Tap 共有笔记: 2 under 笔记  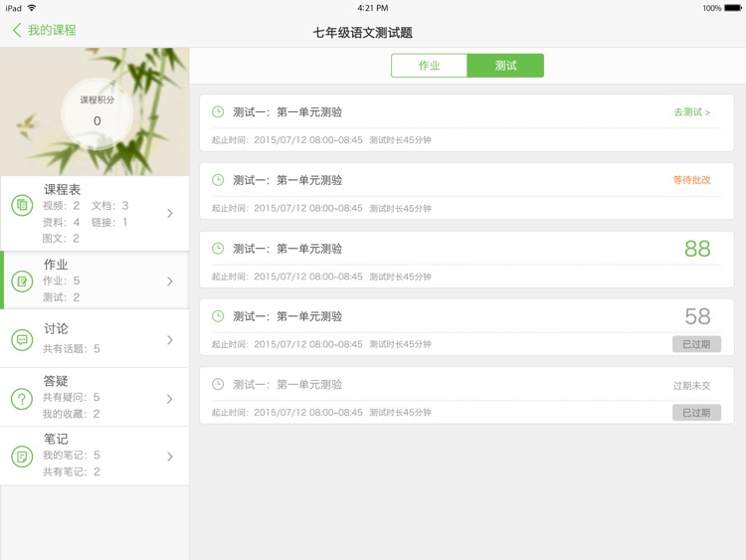[x=72, y=471]
